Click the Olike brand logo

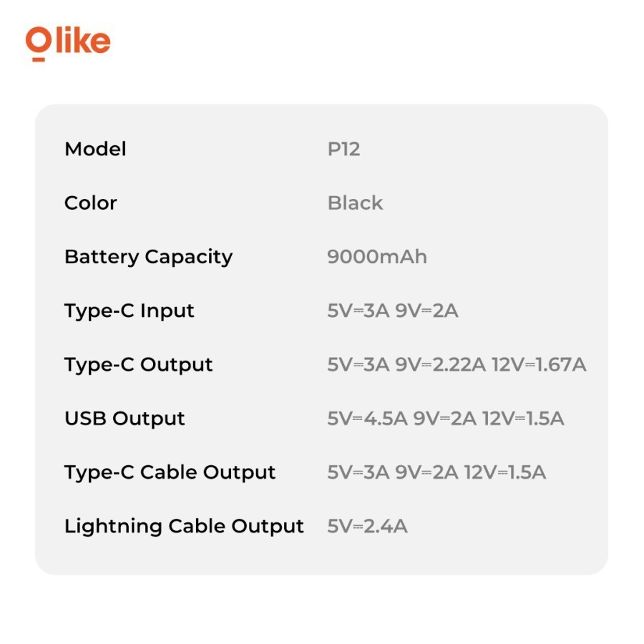(x=68, y=42)
